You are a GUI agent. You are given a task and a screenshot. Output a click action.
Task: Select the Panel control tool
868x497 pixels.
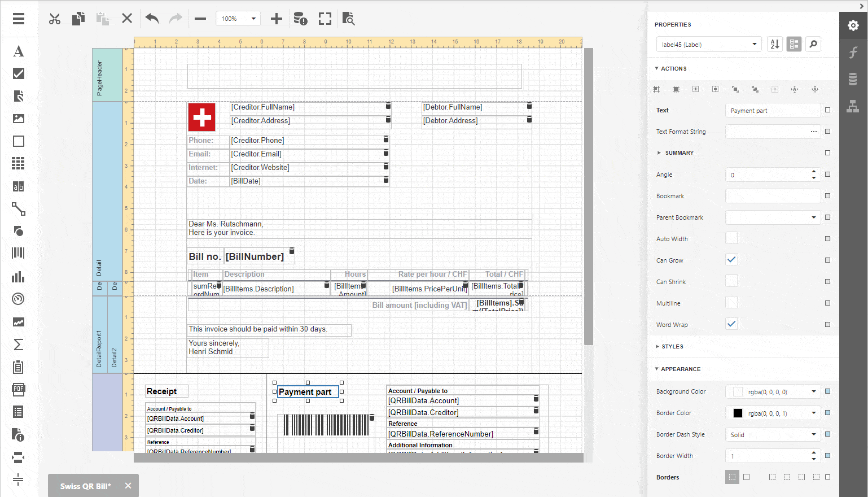19,141
